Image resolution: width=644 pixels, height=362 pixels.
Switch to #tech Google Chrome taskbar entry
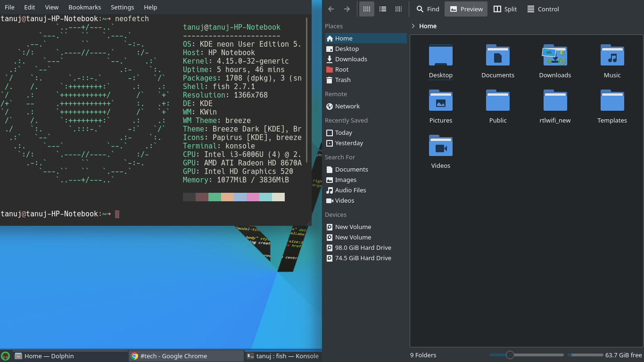tap(186, 356)
